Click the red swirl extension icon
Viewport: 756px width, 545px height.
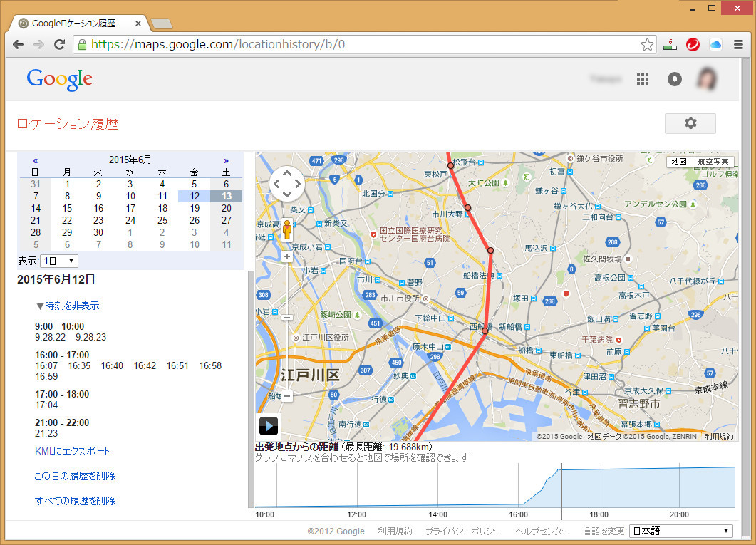[693, 45]
